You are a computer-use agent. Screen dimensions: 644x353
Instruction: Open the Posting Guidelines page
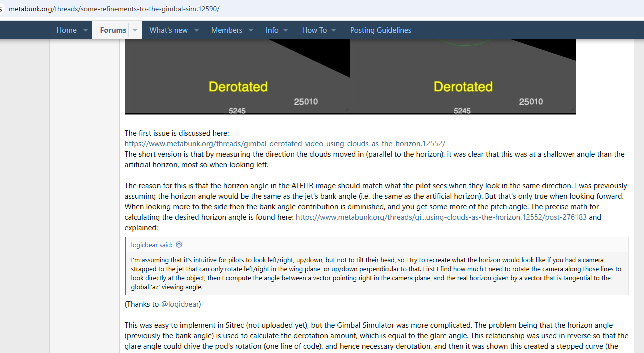[x=381, y=30]
